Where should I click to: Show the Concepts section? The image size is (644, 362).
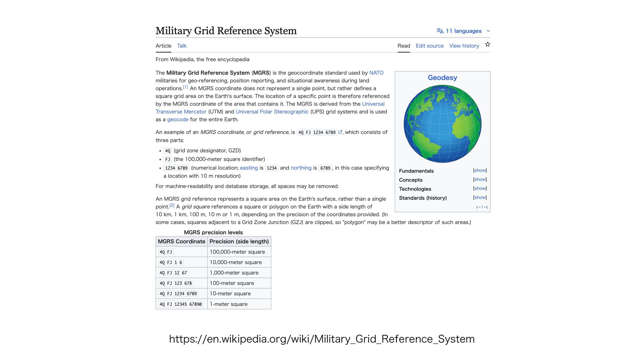(x=480, y=180)
